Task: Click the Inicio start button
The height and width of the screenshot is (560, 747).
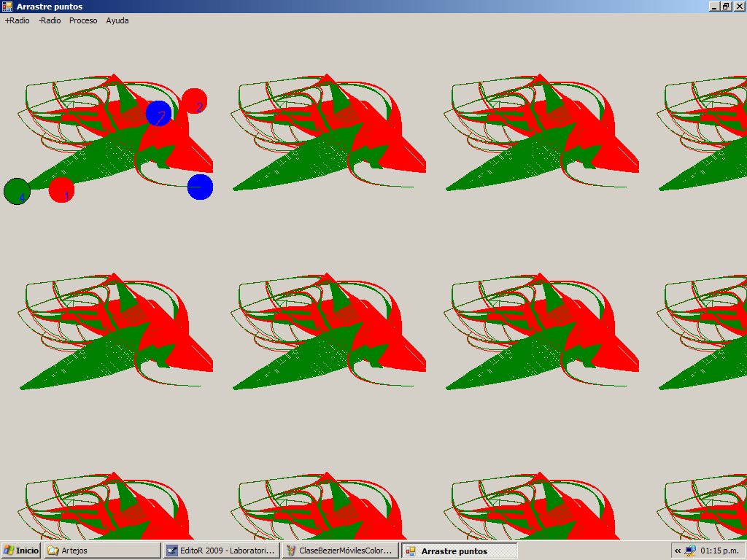Action: click(21, 551)
